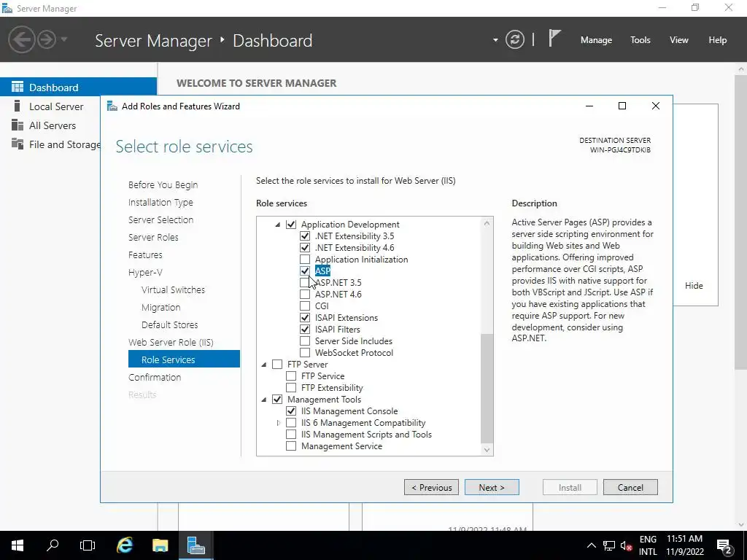
Task: Open File Explorer from the taskbar
Action: coord(160,545)
